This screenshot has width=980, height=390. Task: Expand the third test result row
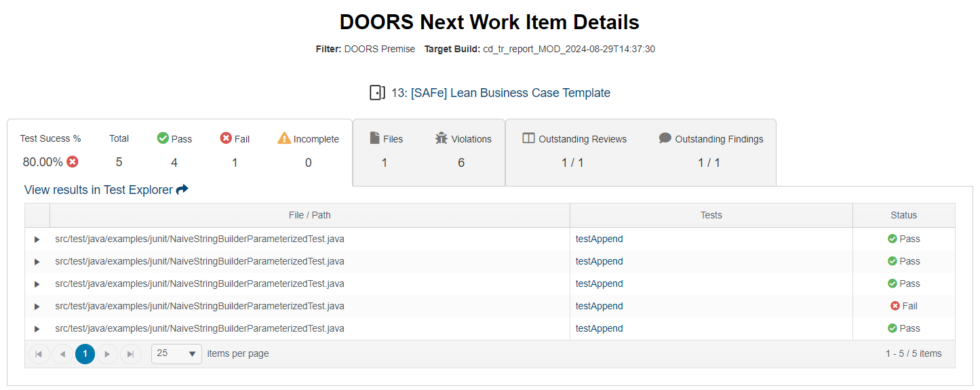(37, 284)
